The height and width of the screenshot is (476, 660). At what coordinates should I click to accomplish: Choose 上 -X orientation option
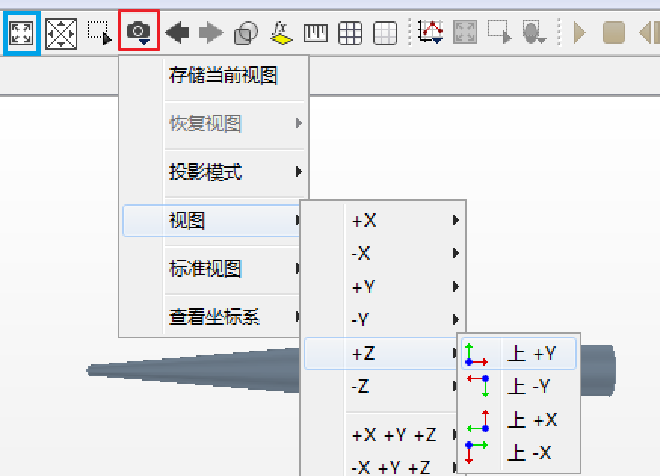click(x=519, y=453)
